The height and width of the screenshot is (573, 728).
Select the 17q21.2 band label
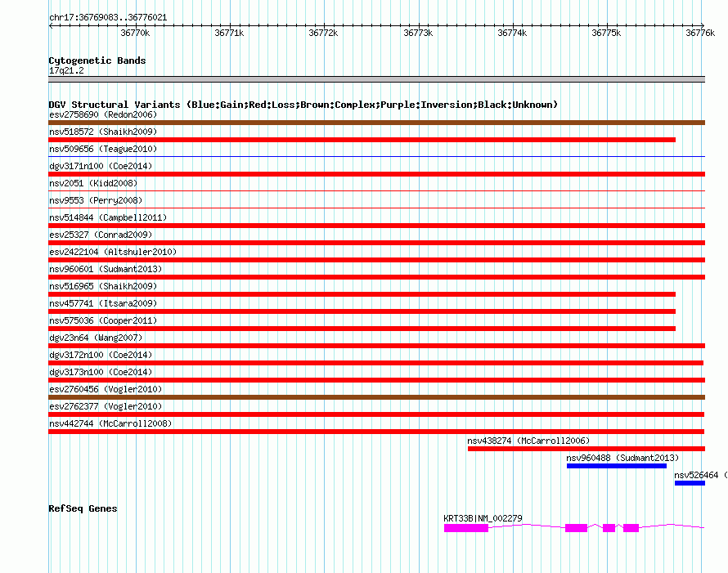tap(66, 70)
